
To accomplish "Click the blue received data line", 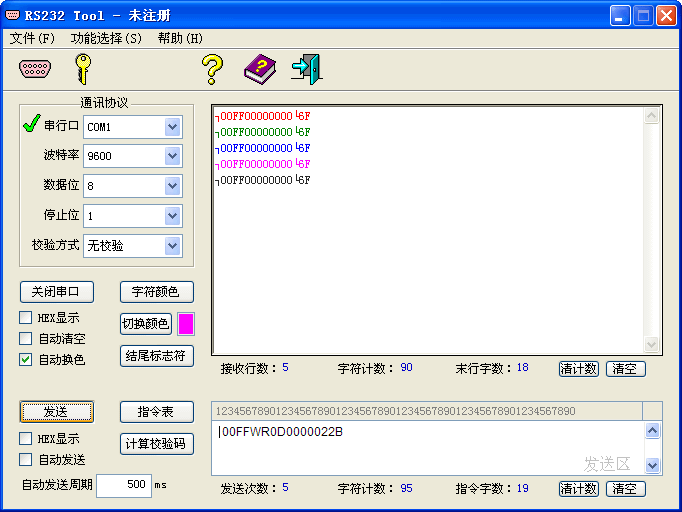I will pos(263,148).
